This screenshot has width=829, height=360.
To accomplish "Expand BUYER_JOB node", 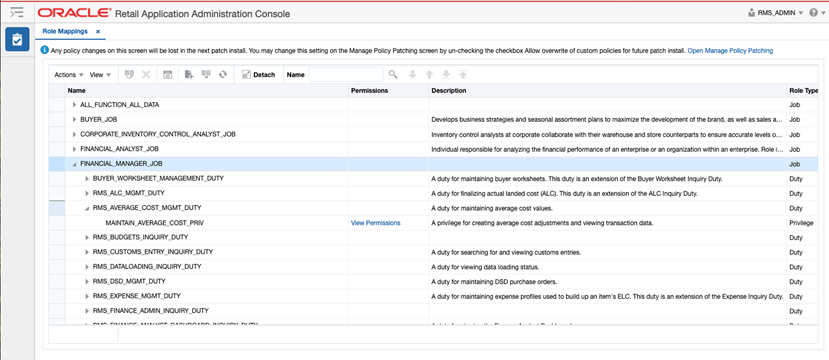I will point(75,120).
